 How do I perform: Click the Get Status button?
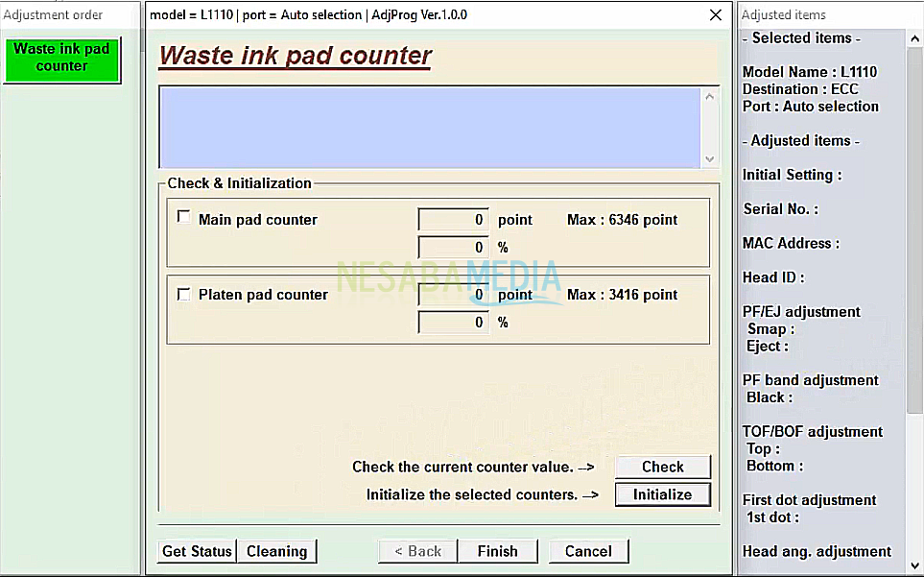click(197, 551)
